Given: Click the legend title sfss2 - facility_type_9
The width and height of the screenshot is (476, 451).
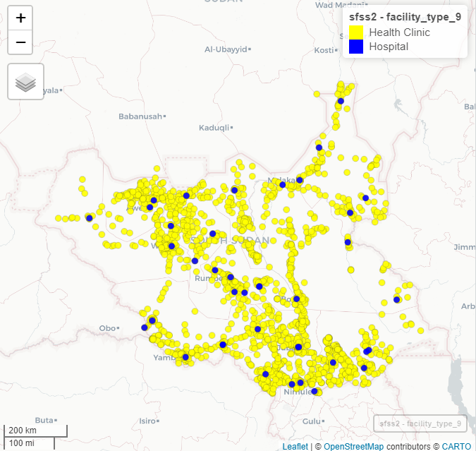Looking at the screenshot, I should [x=405, y=18].
